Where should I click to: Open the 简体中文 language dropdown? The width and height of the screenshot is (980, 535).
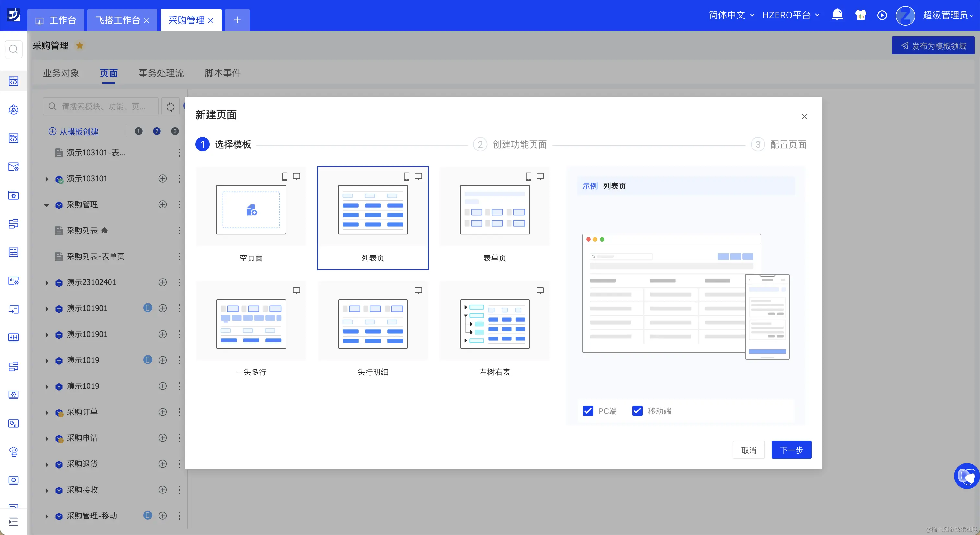(x=731, y=15)
